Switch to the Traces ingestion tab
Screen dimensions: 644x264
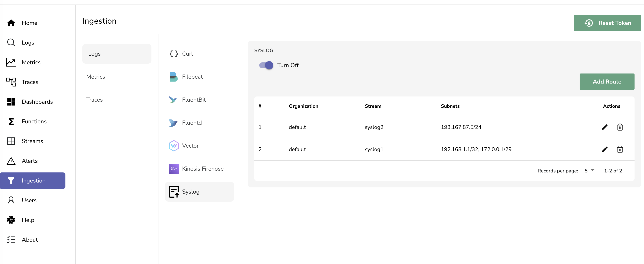(94, 100)
